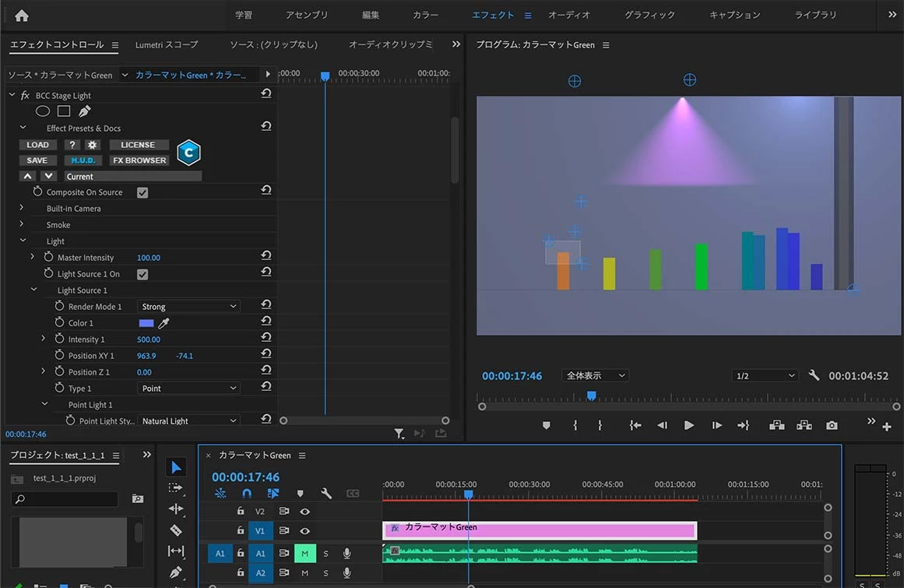
Task: Select the Track Select Forward tool
Action: 176,488
